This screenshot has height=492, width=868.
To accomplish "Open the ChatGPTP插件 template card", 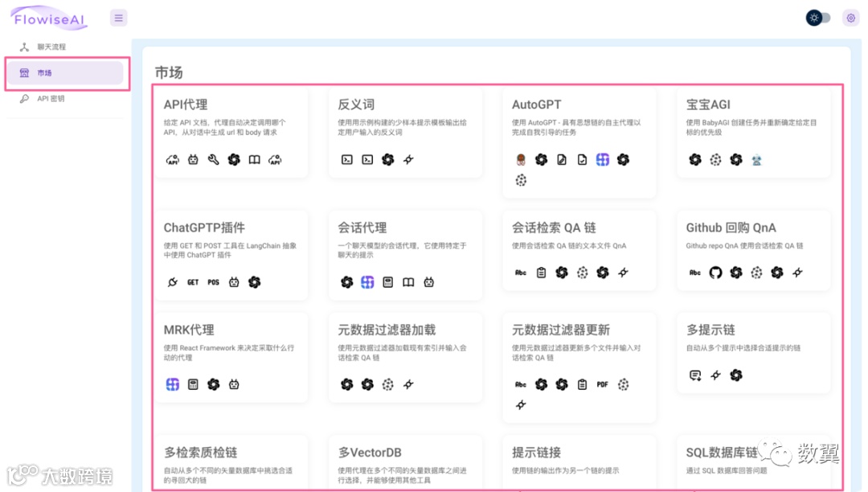I will (231, 255).
